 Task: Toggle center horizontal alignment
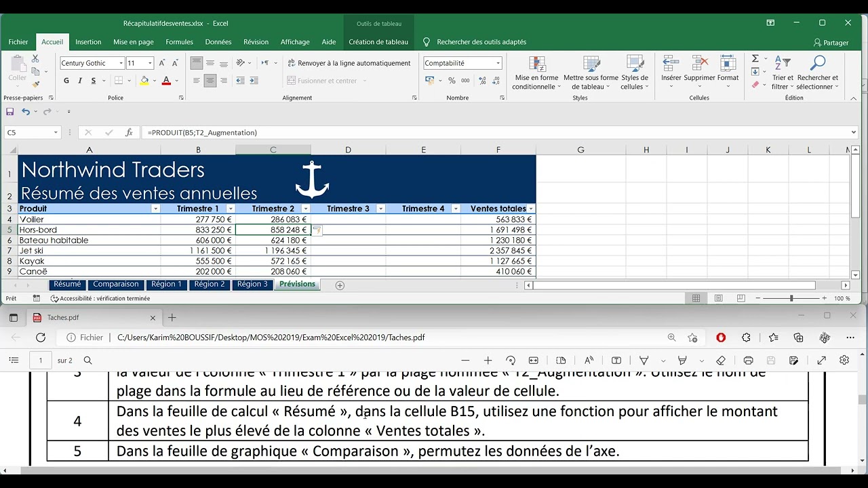tap(210, 81)
